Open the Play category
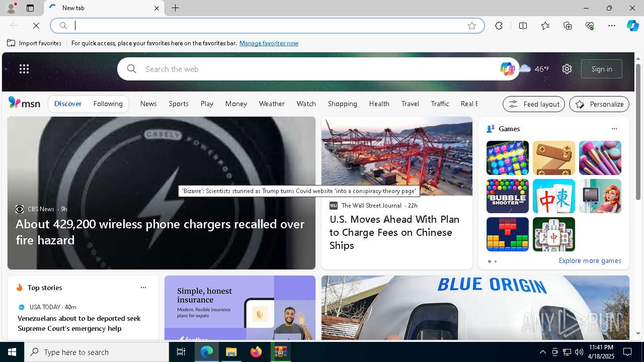The height and width of the screenshot is (362, 644). tap(207, 104)
